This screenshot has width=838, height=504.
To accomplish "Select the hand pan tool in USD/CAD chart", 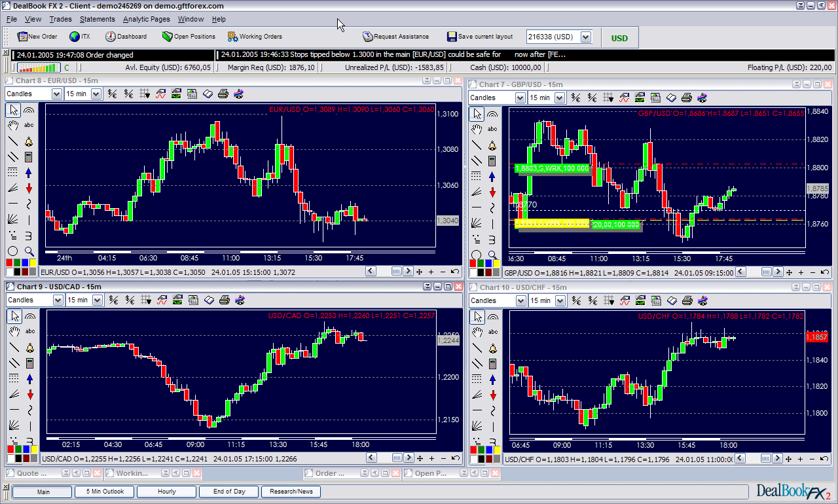I will (x=12, y=331).
